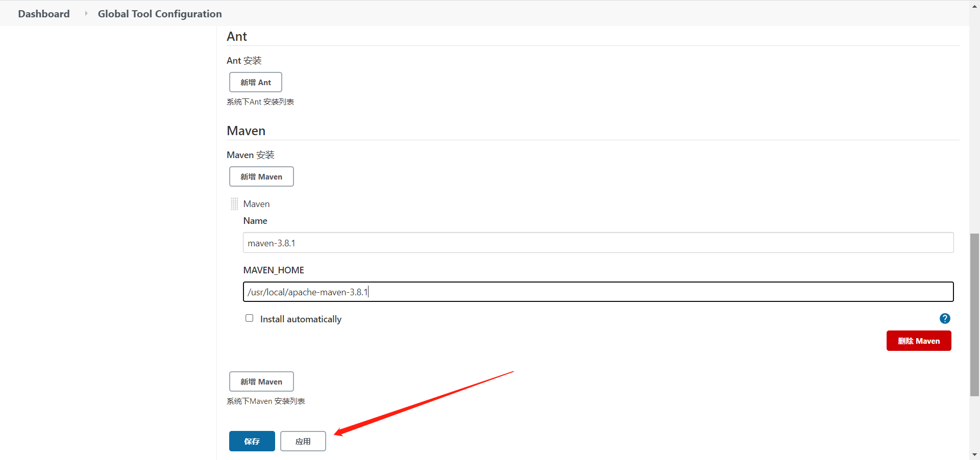Open Dashboard breadcrumb link

pyautogui.click(x=44, y=14)
